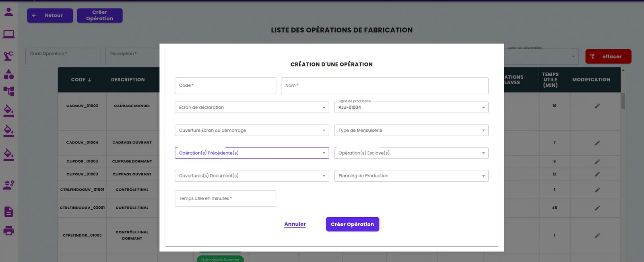Image resolution: width=644 pixels, height=262 pixels.
Task: Open background Ecran de déclaration filter dropdown arrow
Action: 573,56
